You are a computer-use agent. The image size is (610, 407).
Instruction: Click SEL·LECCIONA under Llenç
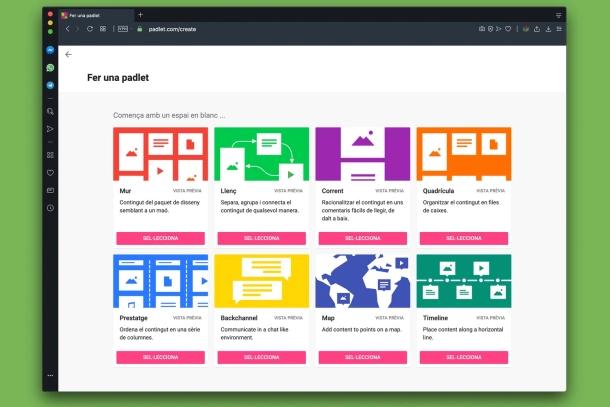262,238
